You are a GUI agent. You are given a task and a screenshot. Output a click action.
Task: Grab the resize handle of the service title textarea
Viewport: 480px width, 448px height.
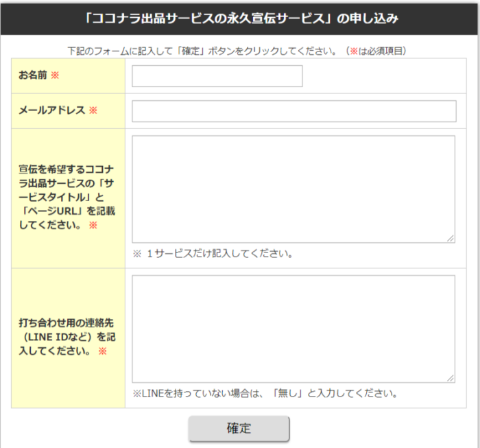451,238
